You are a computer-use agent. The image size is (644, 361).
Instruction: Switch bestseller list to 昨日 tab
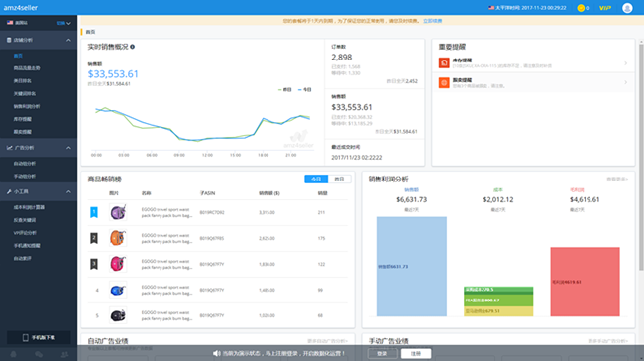339,179
